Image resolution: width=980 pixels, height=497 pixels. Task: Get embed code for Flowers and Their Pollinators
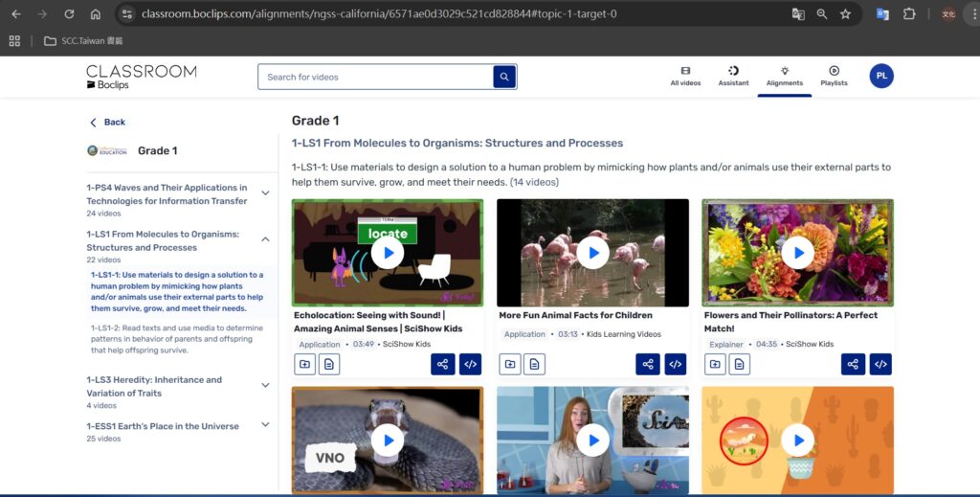(880, 364)
